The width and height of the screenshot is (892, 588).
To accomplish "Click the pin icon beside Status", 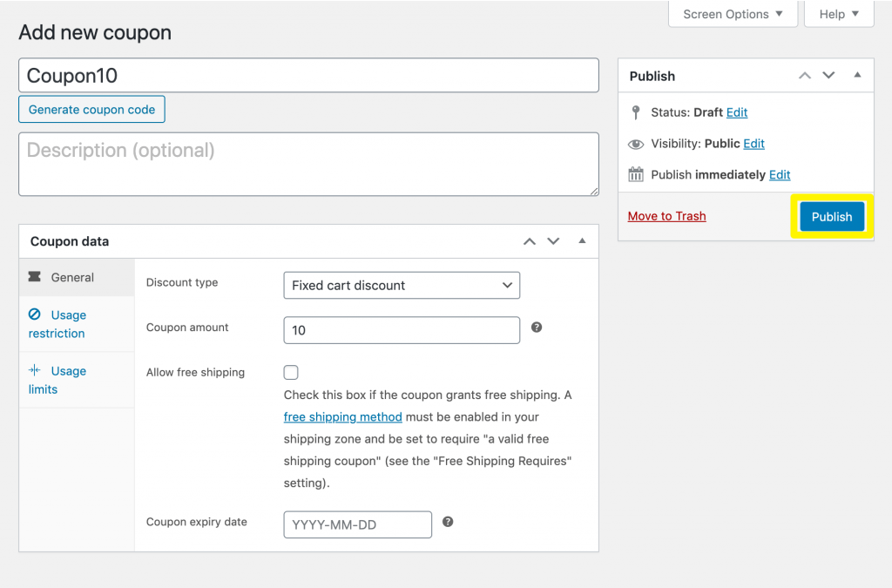I will point(635,112).
